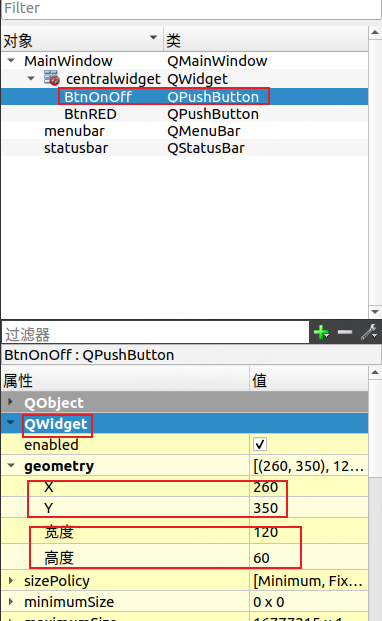
Task: Click the Filter input field at top
Action: 191,9
